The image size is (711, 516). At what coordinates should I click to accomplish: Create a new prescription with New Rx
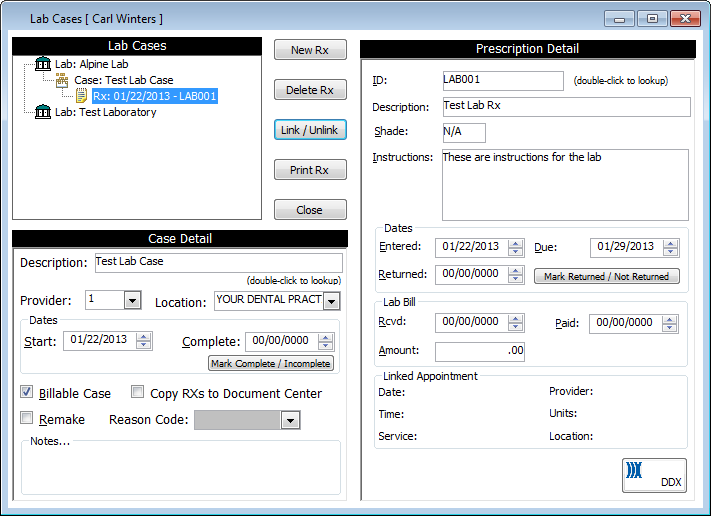310,50
